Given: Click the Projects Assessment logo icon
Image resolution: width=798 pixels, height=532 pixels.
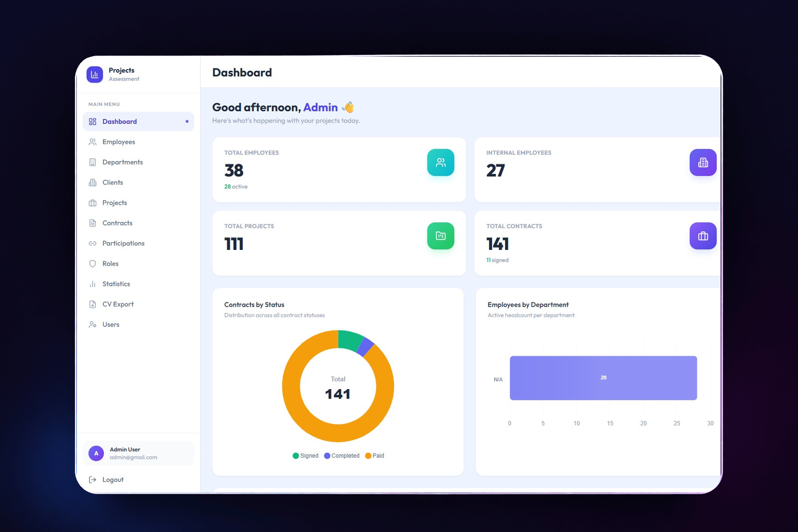Looking at the screenshot, I should pos(95,74).
